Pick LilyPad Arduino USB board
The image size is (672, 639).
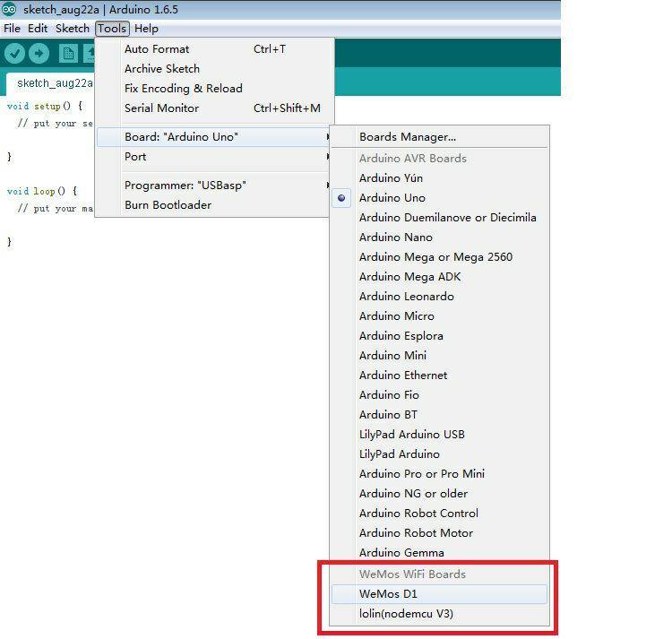(x=439, y=435)
